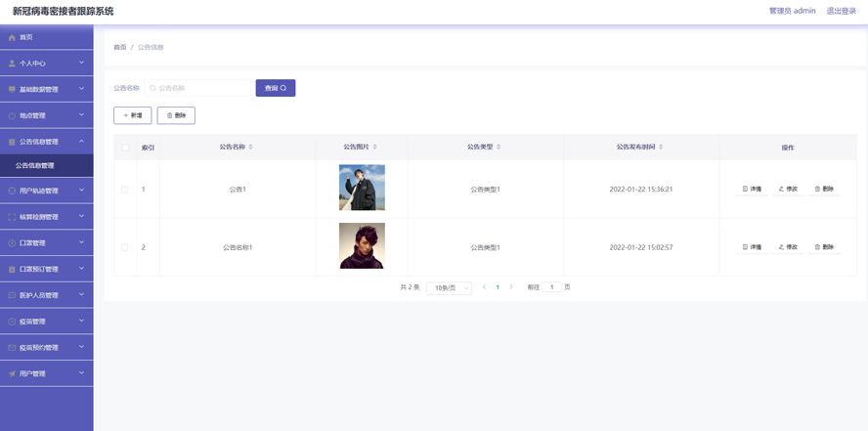Sort by 公告图片 column arrows
This screenshot has height=431, width=868.
click(x=374, y=148)
